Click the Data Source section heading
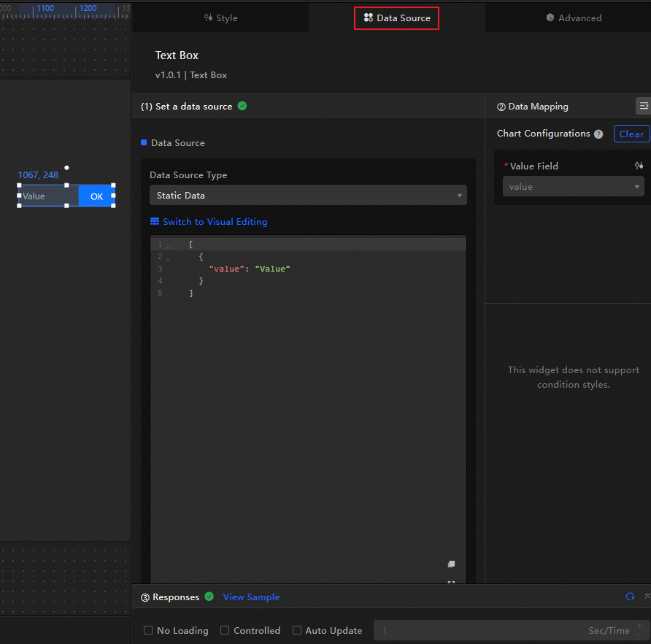The width and height of the screenshot is (651, 644). 177,143
